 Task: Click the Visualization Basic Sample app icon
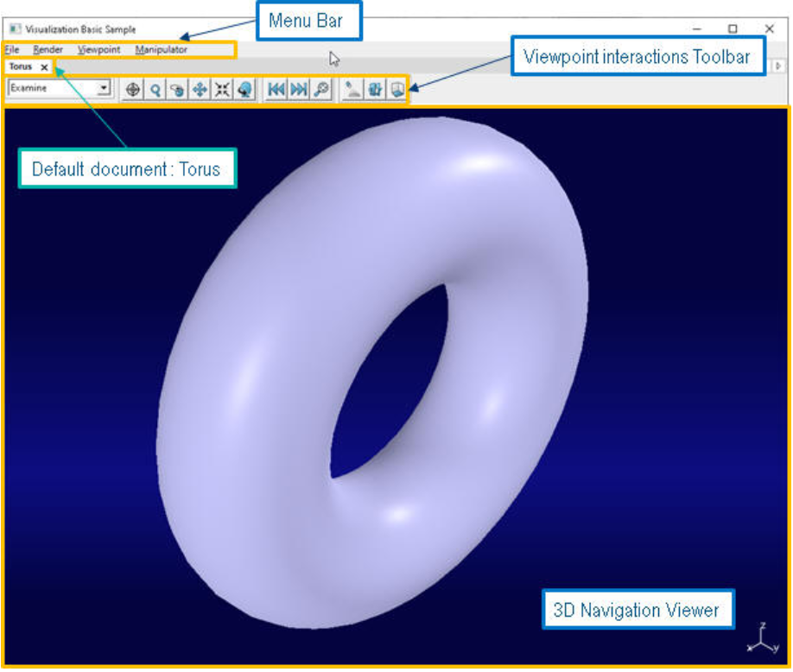coord(15,29)
